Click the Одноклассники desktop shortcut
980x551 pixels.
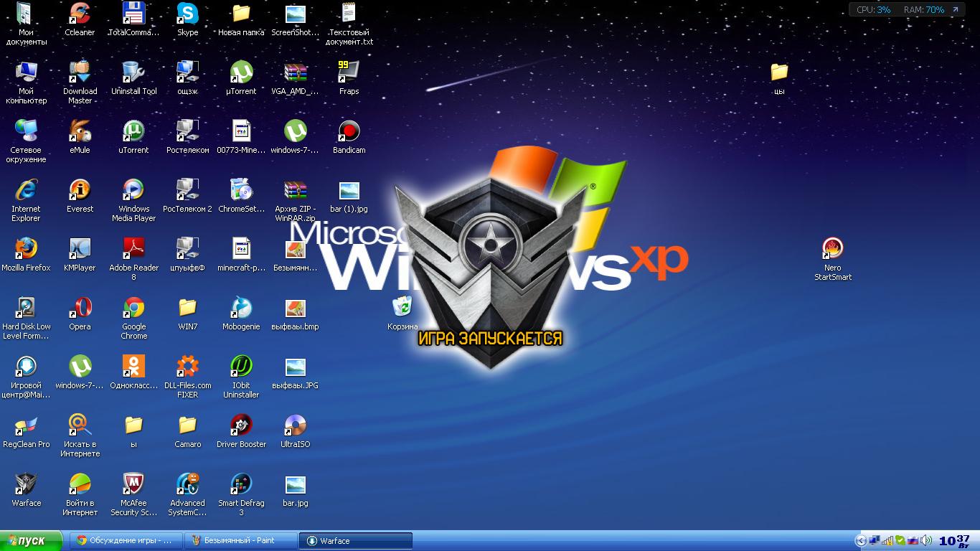133,372
